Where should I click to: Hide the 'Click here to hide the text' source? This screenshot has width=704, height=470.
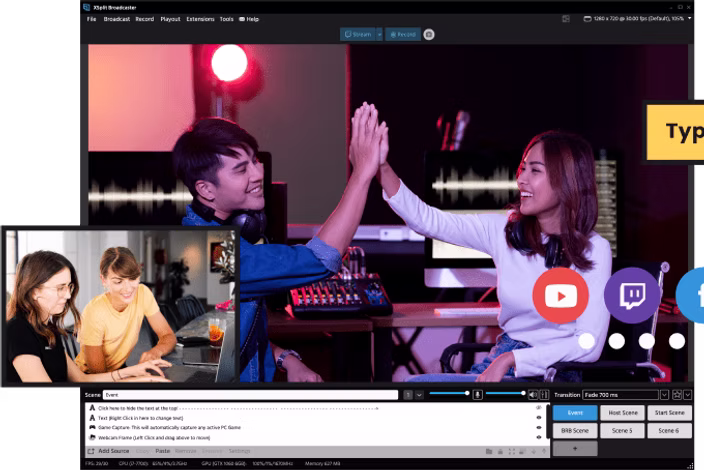[x=539, y=408]
